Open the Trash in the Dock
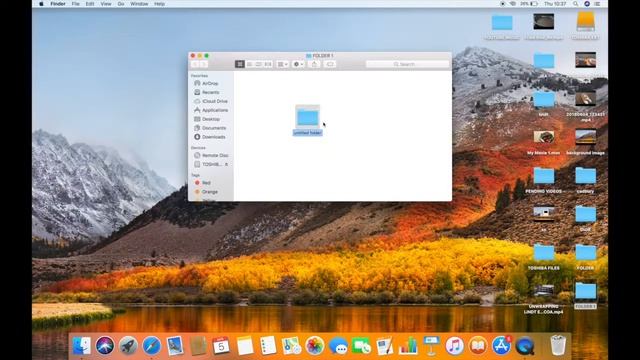Image resolution: width=640 pixels, height=360 pixels. (x=558, y=346)
